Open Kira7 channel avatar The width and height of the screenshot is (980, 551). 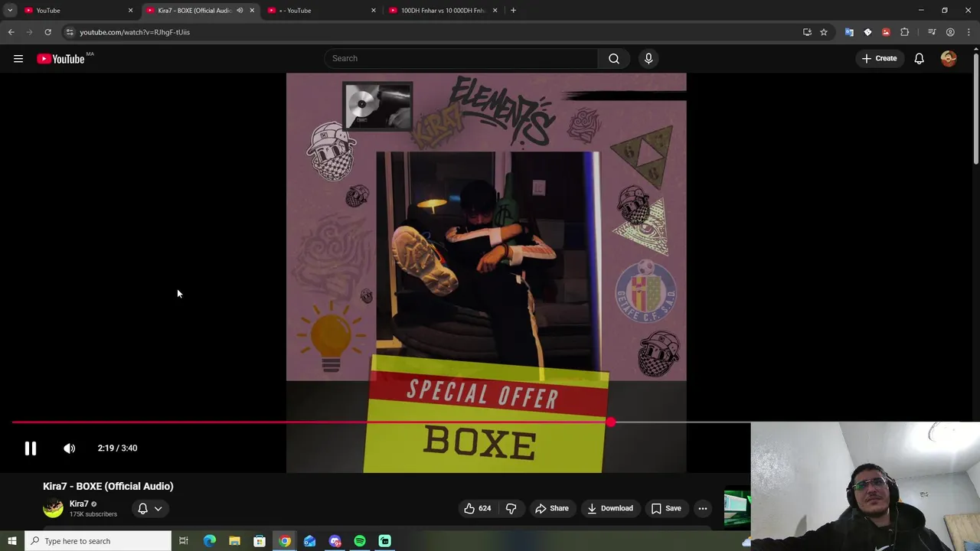pyautogui.click(x=53, y=508)
